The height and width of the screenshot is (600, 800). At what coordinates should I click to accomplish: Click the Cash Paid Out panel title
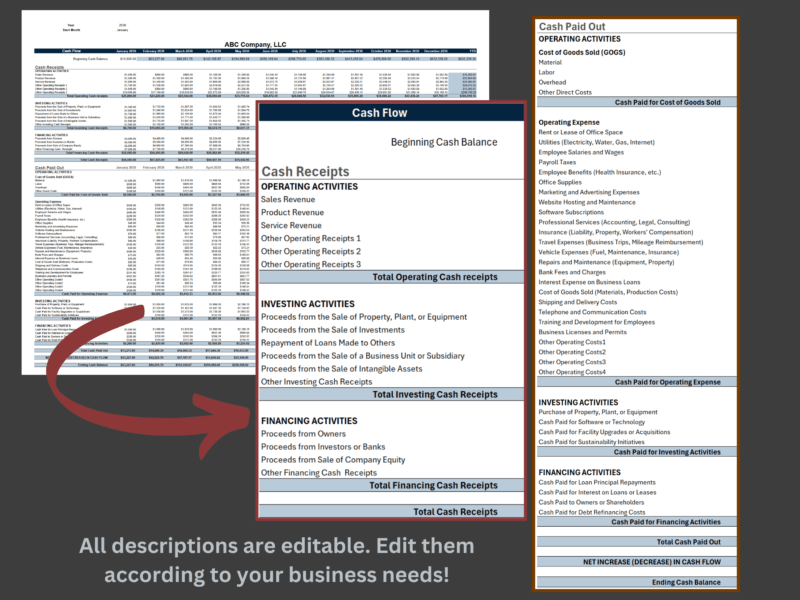[x=572, y=27]
